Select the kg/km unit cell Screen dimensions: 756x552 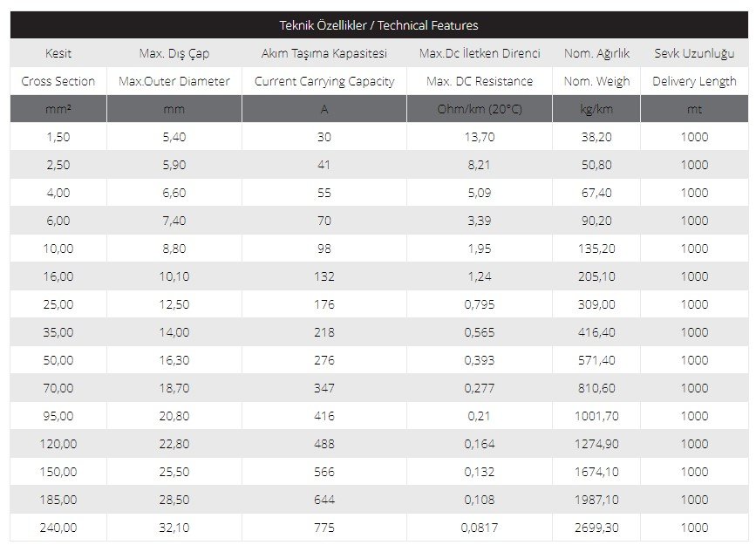tap(596, 109)
